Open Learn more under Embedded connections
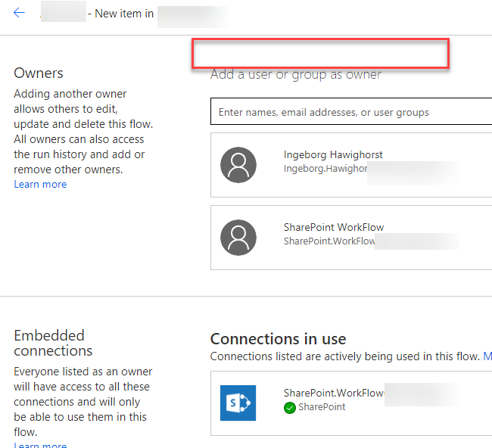 click(x=40, y=444)
